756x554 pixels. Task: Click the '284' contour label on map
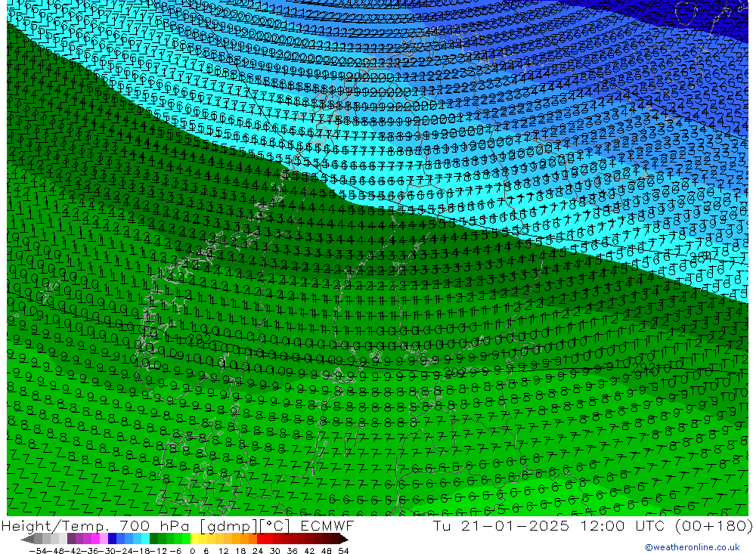701,256
